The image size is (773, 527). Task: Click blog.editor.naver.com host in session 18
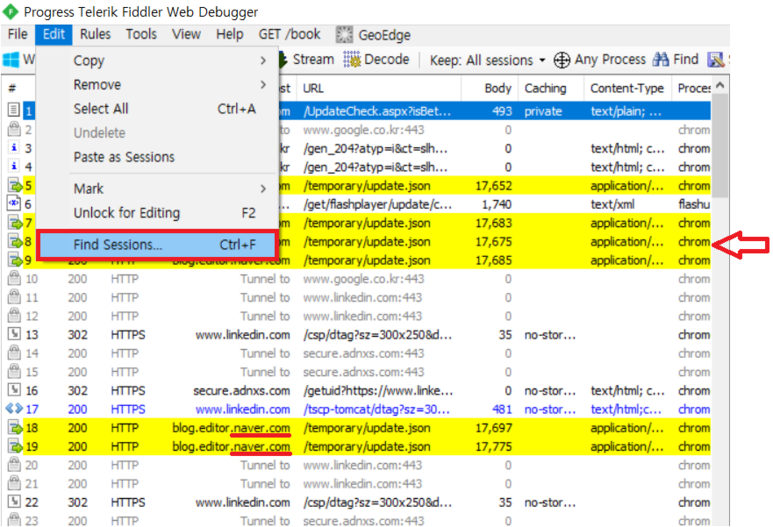click(x=231, y=428)
